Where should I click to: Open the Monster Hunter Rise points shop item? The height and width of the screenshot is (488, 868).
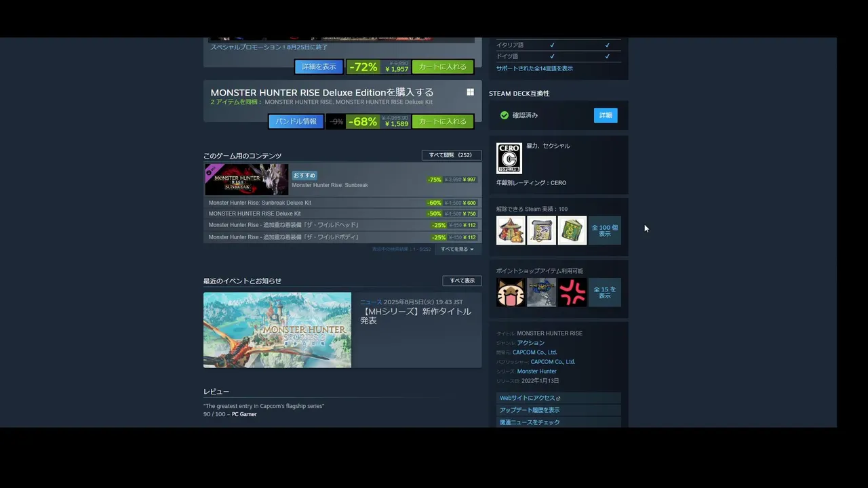click(x=541, y=292)
